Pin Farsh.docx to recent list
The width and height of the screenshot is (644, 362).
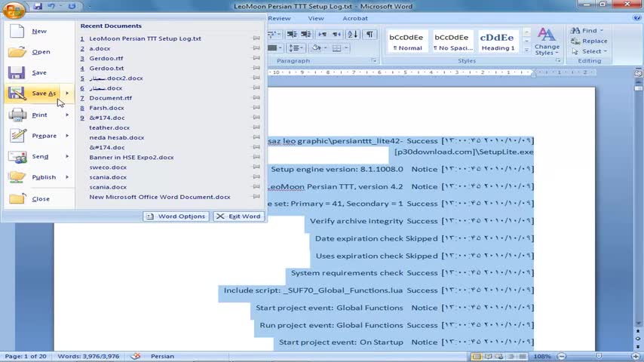click(256, 108)
